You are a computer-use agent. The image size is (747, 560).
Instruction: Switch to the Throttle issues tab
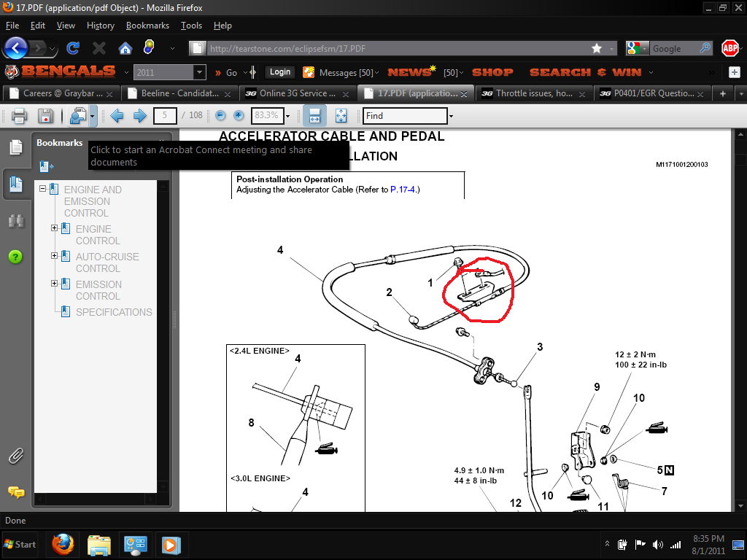[x=533, y=93]
